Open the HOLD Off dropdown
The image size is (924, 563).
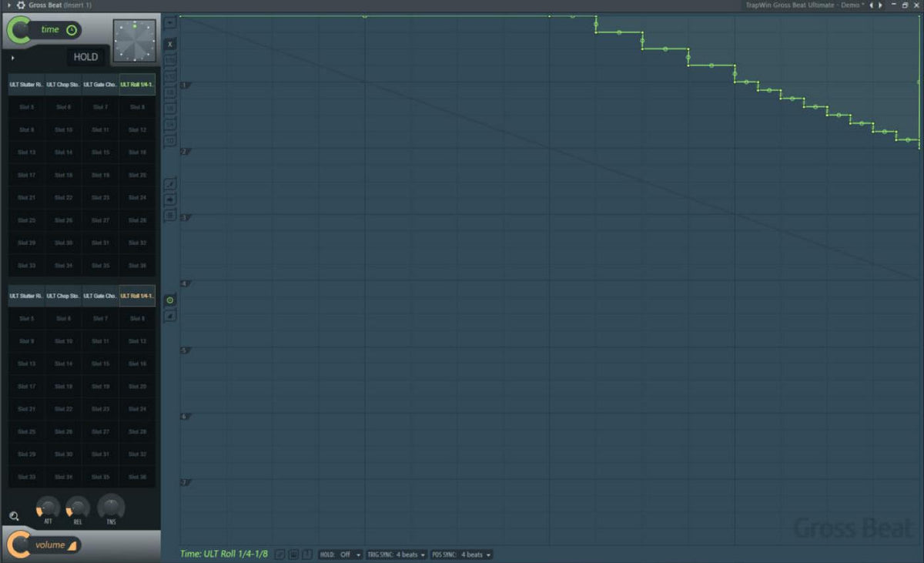(x=341, y=555)
